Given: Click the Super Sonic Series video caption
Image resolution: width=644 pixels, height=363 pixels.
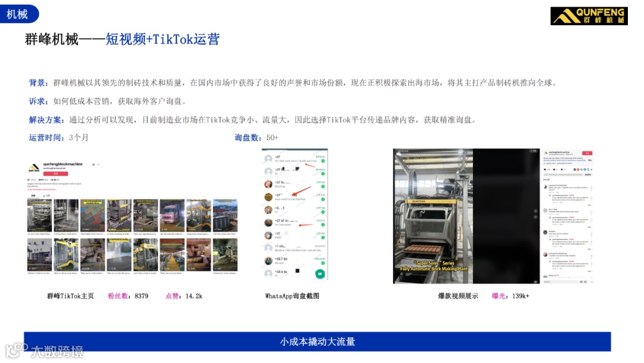Looking at the screenshot, I should click(x=434, y=266).
